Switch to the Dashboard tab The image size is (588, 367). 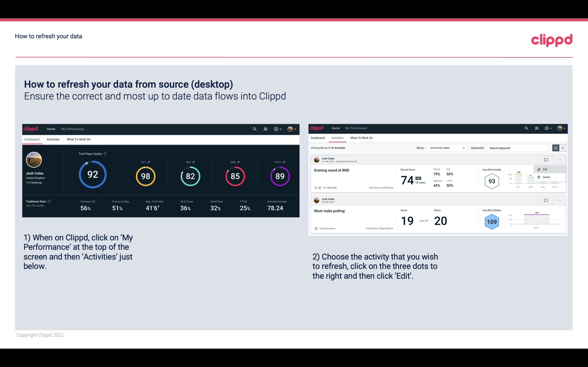pos(318,138)
